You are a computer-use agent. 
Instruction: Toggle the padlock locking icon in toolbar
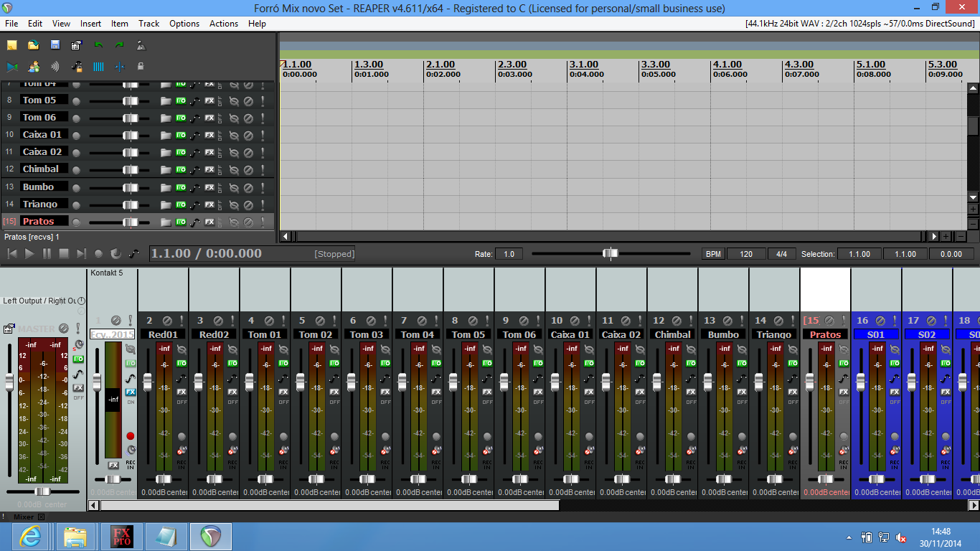[x=141, y=67]
